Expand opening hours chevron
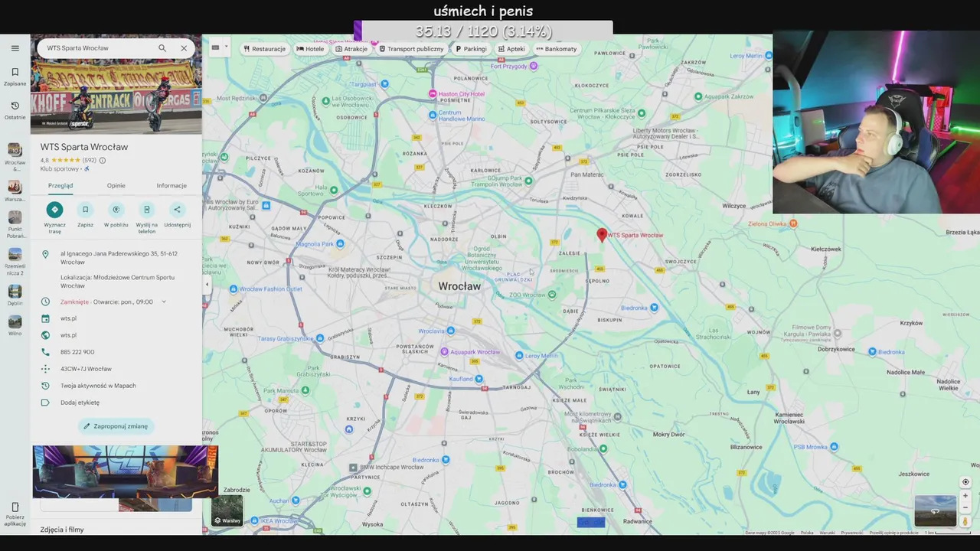This screenshot has width=980, height=551. click(x=164, y=302)
